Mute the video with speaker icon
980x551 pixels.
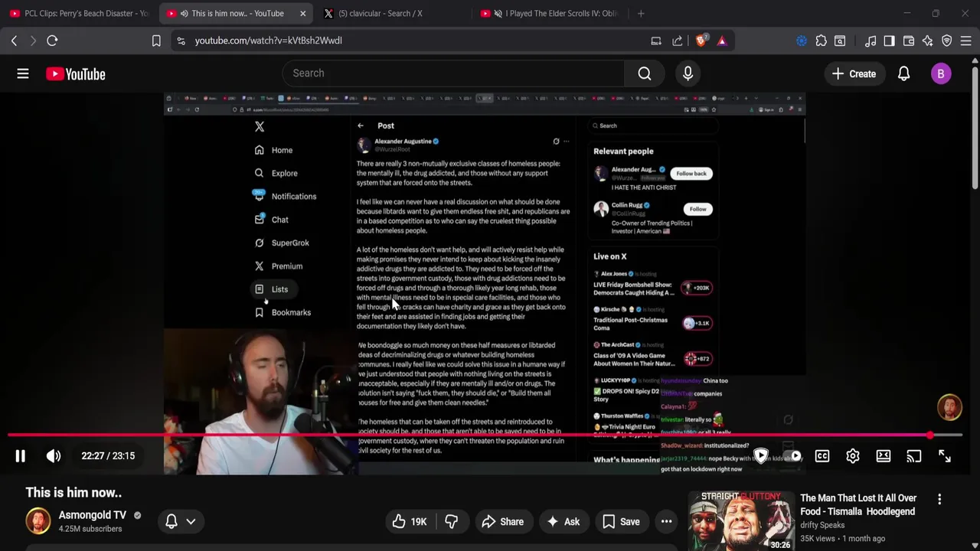(54, 456)
